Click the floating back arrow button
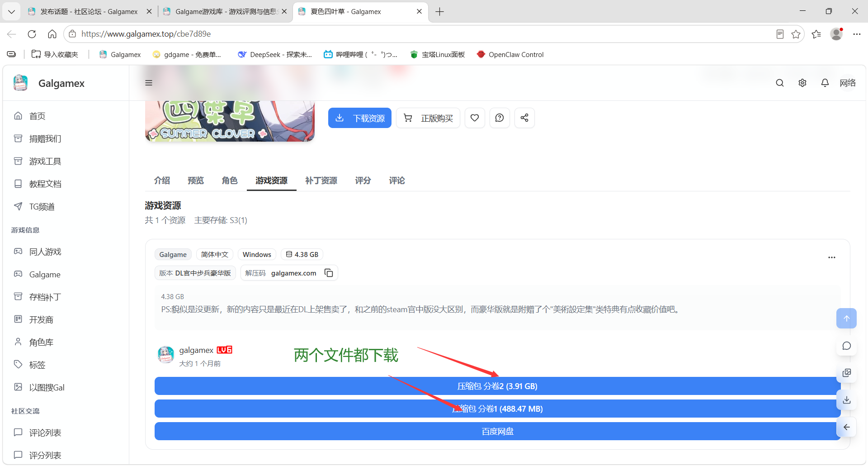Image resolution: width=868 pixels, height=466 pixels. [846, 427]
